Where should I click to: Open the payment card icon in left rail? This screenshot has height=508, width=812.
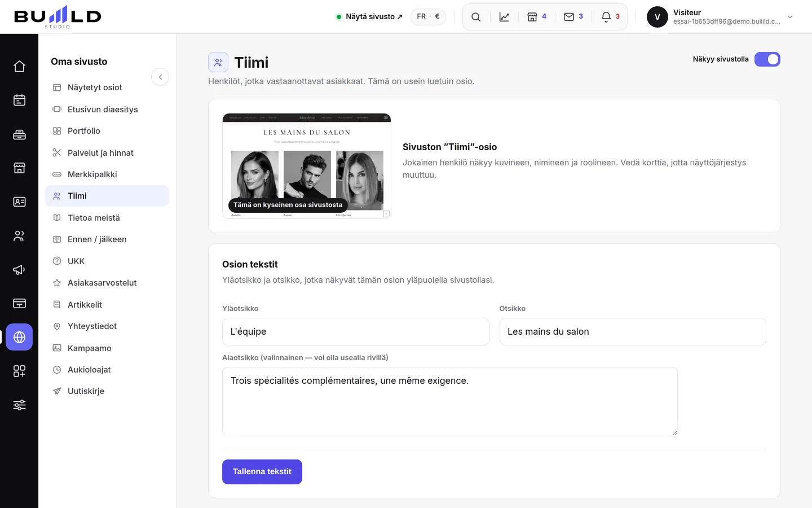pyautogui.click(x=19, y=303)
